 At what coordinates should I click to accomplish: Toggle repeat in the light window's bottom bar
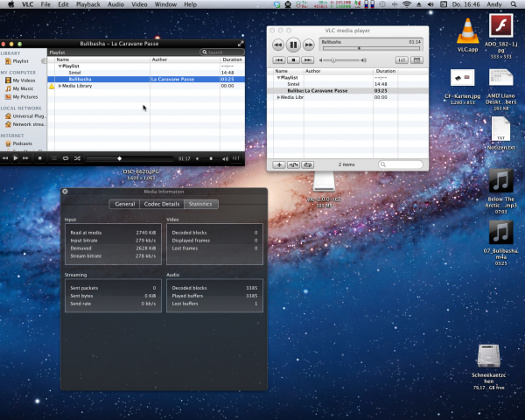click(x=308, y=164)
